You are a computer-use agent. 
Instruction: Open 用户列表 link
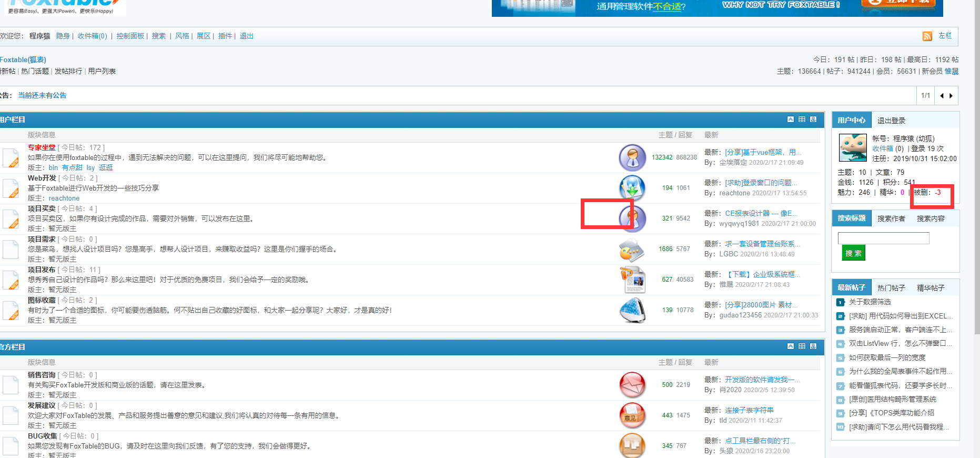[x=102, y=71]
